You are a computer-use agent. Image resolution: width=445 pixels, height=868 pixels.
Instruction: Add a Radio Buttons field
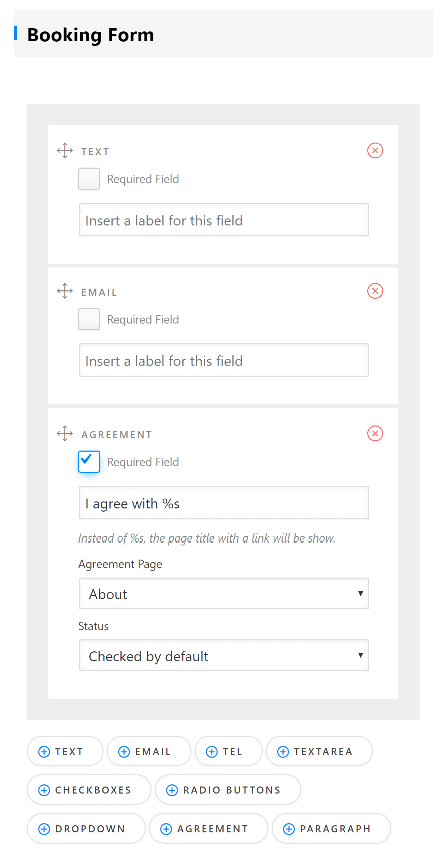pos(228,790)
